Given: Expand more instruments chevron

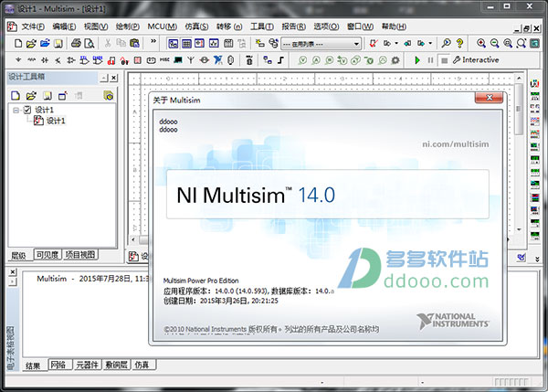Looking at the screenshot, I should (x=537, y=260).
